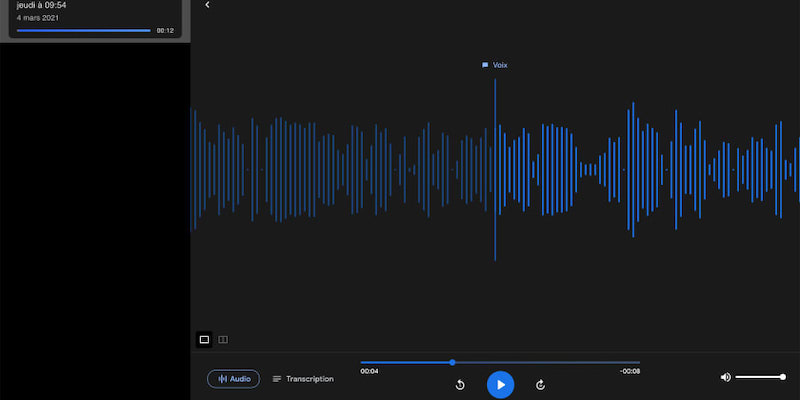This screenshot has width=800, height=400.
Task: Click the elapsed time 00:04
Action: pyautogui.click(x=369, y=371)
